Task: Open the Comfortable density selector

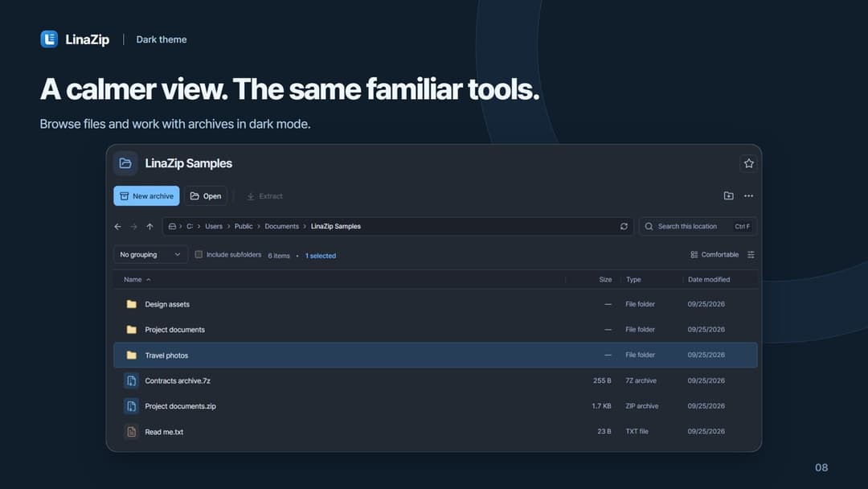Action: coord(714,255)
